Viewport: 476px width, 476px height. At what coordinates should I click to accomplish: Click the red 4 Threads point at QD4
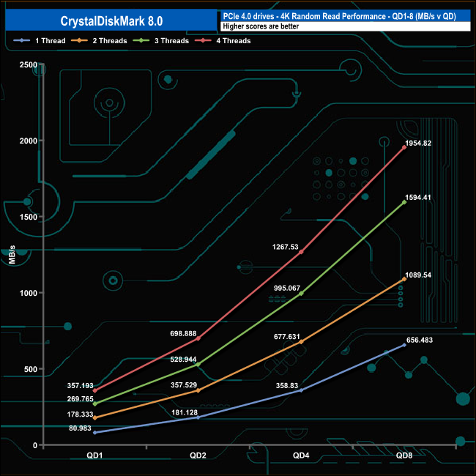coord(301,252)
